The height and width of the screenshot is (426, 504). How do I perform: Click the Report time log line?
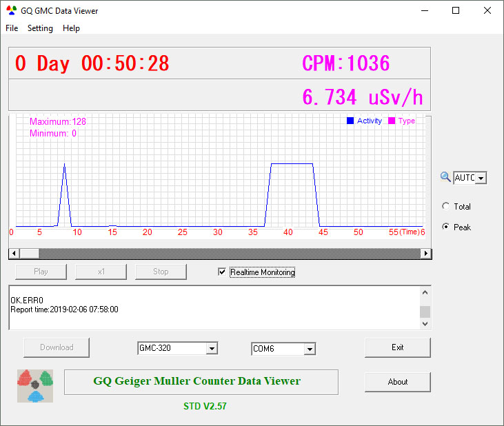coord(64,310)
